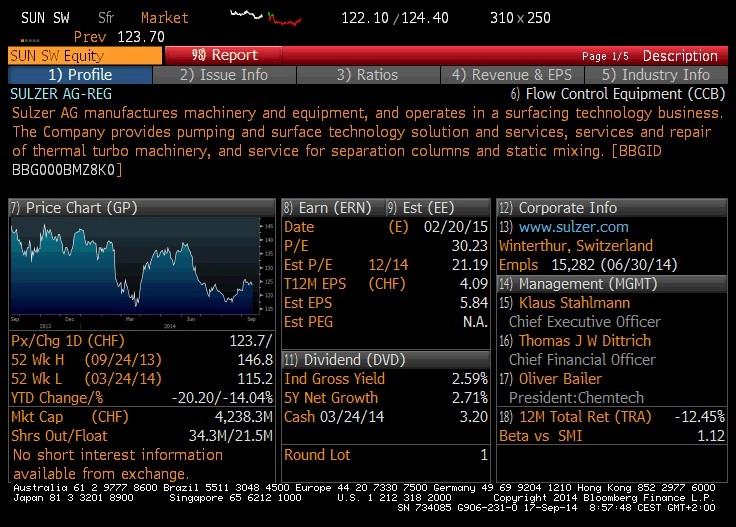Open the Corporate Info header
The height and width of the screenshot is (527, 736).
click(x=612, y=207)
